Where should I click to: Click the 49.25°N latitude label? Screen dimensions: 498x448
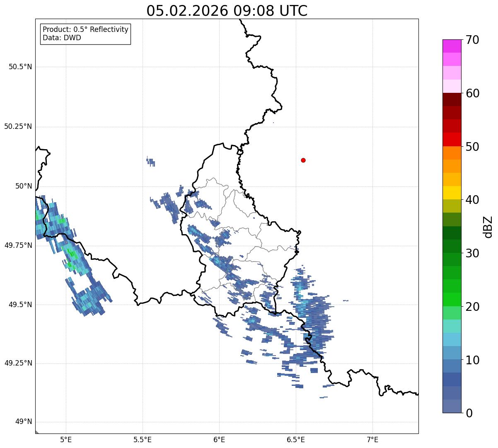pyautogui.click(x=18, y=363)
